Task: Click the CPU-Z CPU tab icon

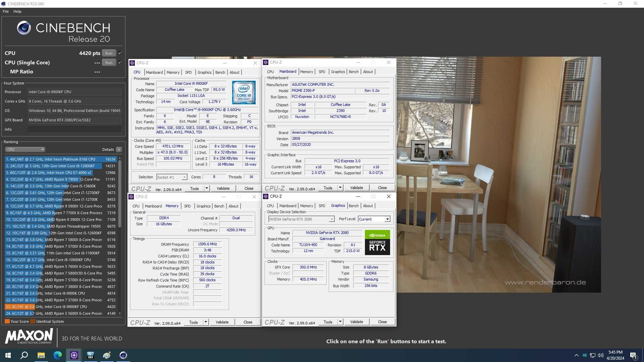Action: click(x=137, y=72)
